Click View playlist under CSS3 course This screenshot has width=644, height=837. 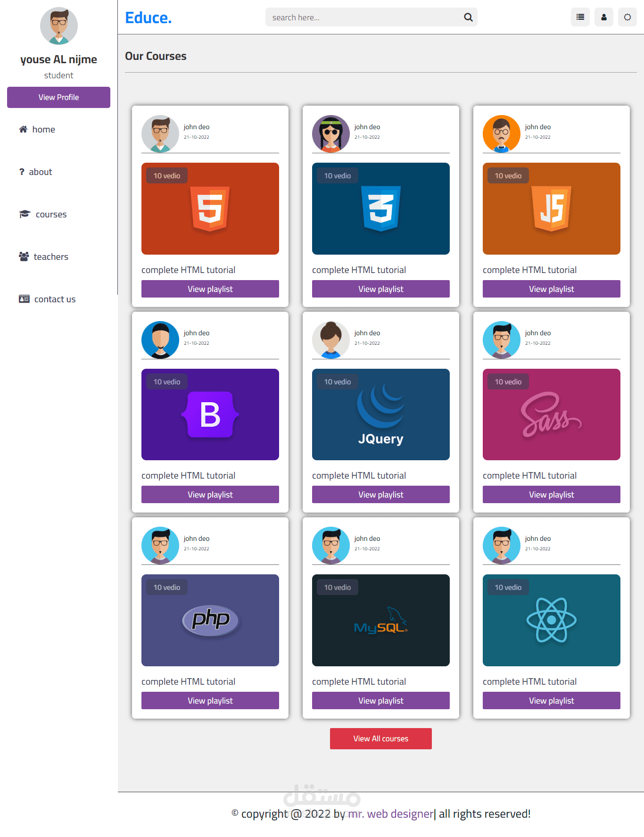coord(381,289)
